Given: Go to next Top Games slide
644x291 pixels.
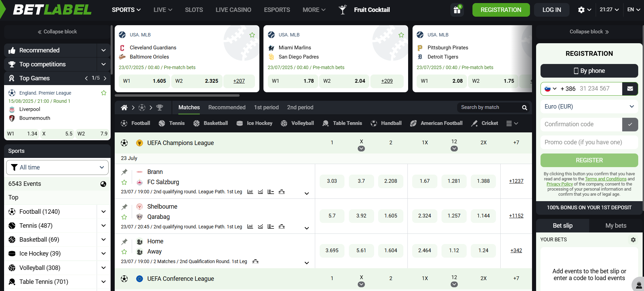Looking at the screenshot, I should pyautogui.click(x=105, y=78).
